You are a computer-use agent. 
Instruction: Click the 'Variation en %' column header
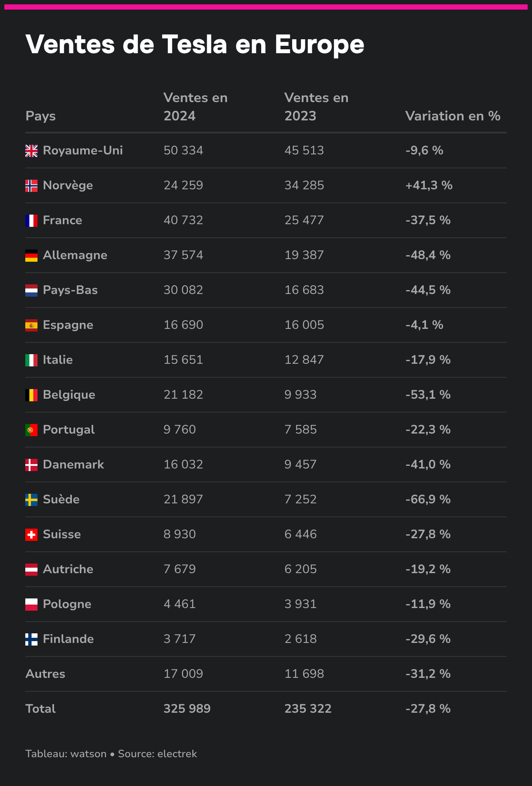453,116
